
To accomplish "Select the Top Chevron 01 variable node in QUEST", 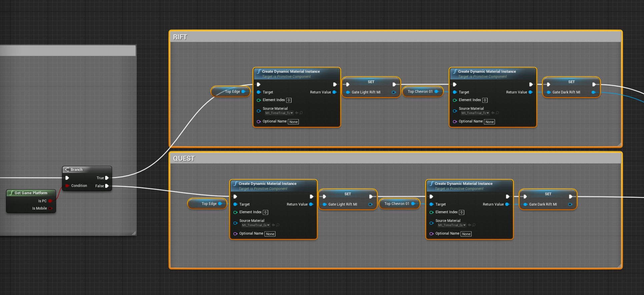I will pos(397,204).
